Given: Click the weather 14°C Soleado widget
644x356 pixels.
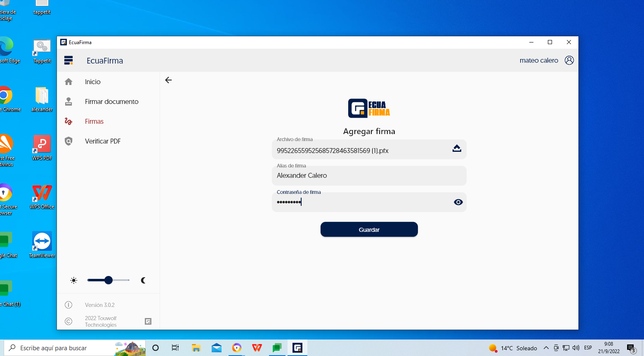Looking at the screenshot, I should [x=513, y=348].
